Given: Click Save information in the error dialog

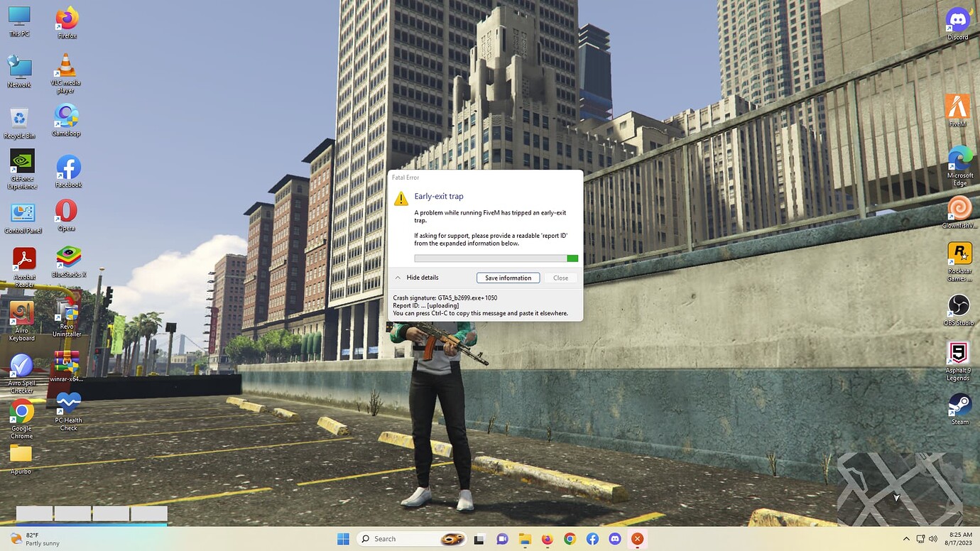Looking at the screenshot, I should (507, 278).
